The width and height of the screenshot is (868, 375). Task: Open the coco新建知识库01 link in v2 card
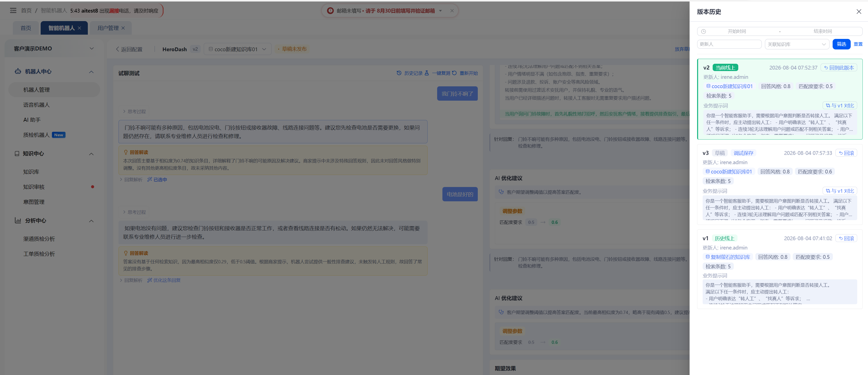coord(729,86)
